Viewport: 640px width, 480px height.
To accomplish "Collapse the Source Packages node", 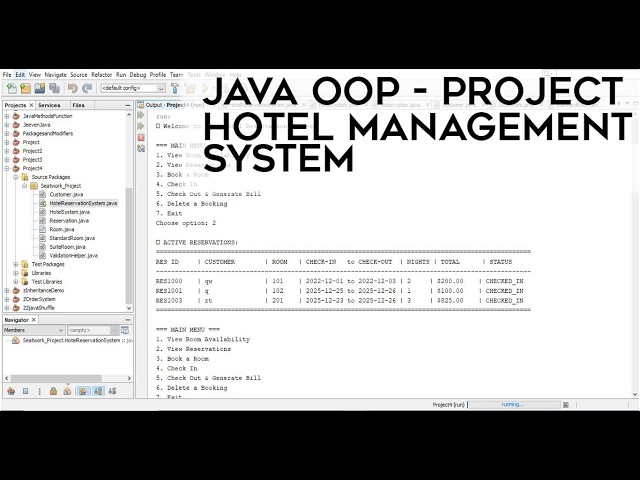I will tap(16, 177).
